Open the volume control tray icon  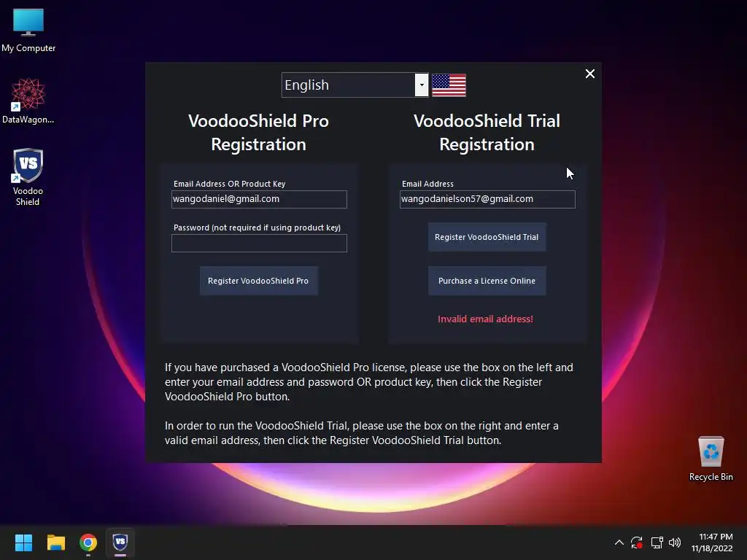pyautogui.click(x=675, y=542)
